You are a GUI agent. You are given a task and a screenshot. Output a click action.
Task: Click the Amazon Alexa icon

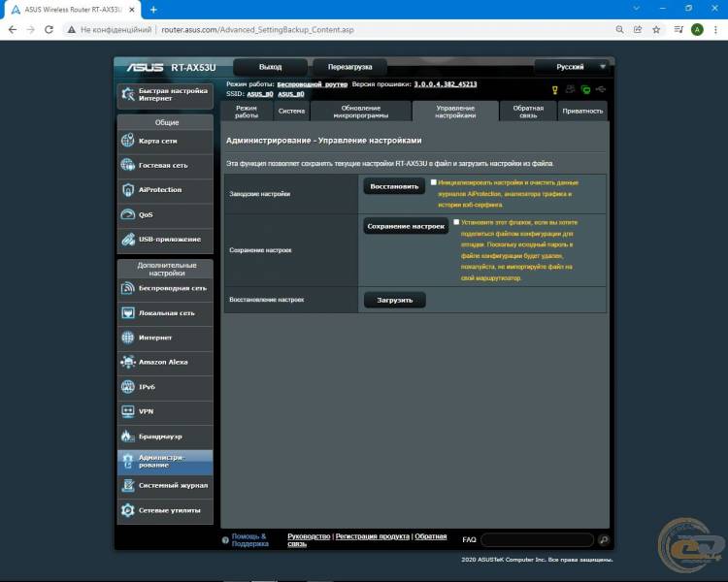[128, 362]
